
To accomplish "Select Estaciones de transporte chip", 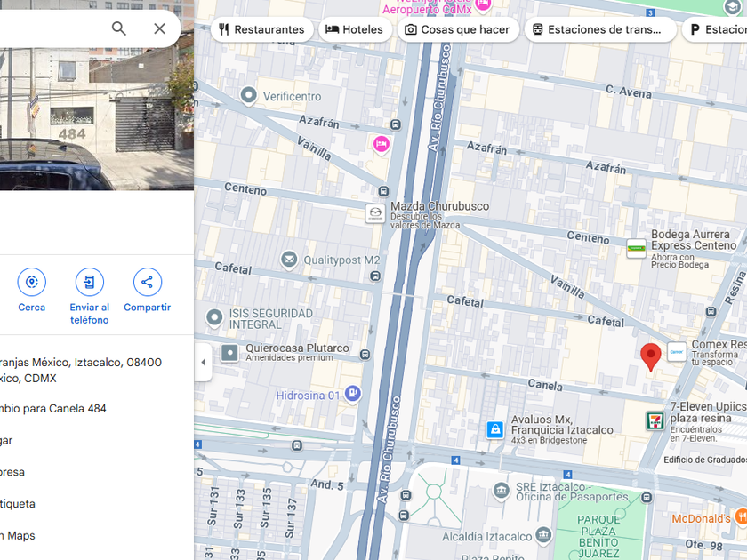I will (x=599, y=29).
